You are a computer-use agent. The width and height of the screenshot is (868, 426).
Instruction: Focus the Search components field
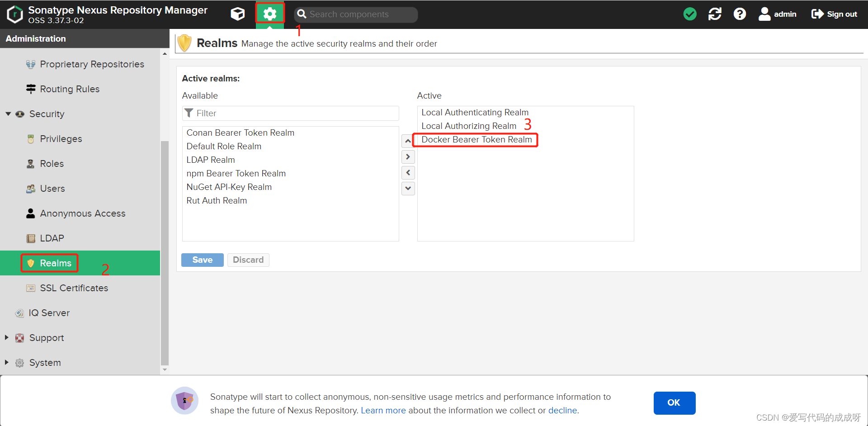click(356, 14)
